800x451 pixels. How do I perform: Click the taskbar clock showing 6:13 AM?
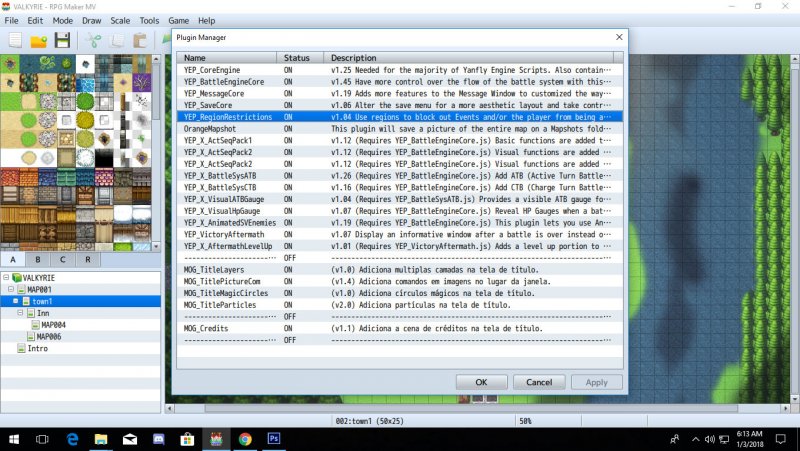tap(749, 439)
